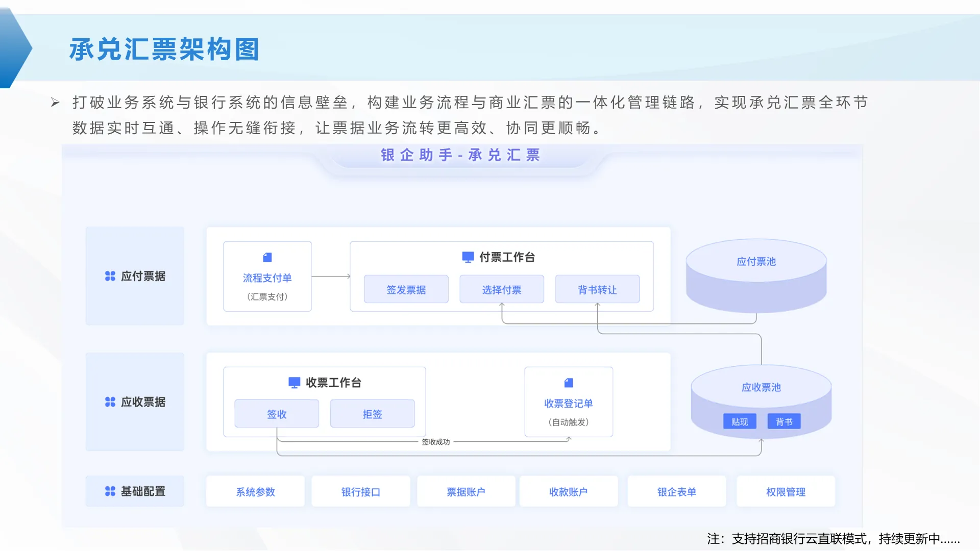This screenshot has height=551, width=980.
Task: Click the four-dot icon beside 应收票据
Action: coord(110,402)
